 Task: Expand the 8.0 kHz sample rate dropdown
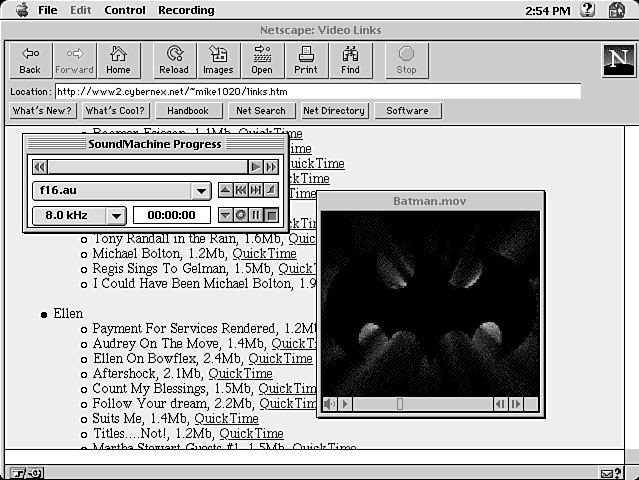point(116,215)
